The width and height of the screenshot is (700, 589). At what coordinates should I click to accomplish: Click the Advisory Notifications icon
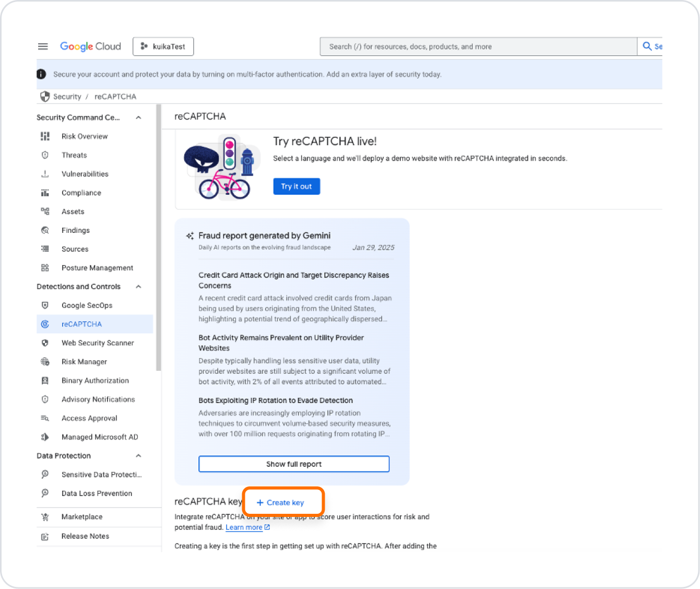pos(45,399)
